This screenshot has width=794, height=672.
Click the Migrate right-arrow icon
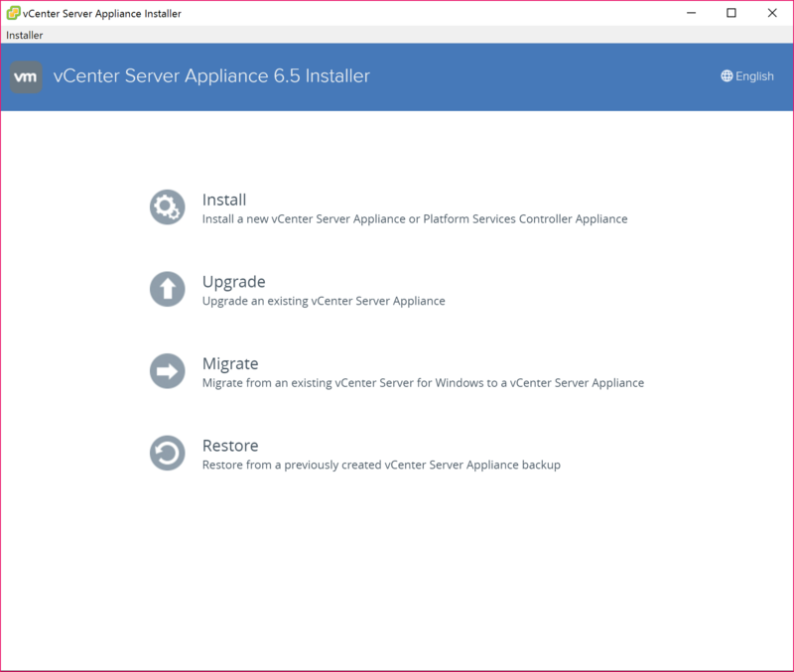[x=167, y=371]
